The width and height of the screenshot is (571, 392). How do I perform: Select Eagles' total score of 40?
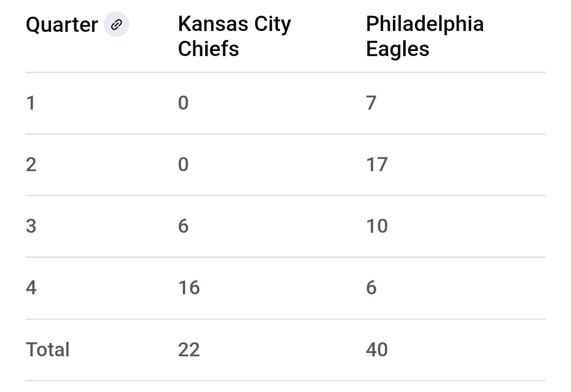(377, 350)
